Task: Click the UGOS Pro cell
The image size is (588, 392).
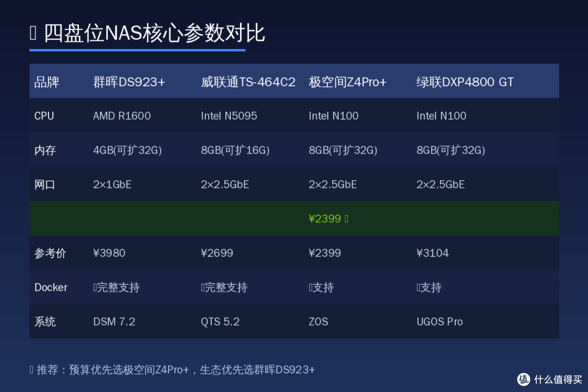Action: pos(439,322)
